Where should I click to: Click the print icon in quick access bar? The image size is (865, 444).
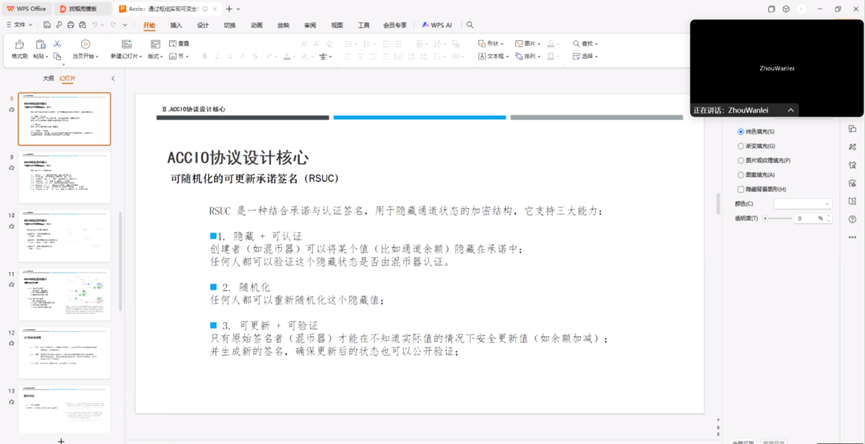(x=71, y=25)
